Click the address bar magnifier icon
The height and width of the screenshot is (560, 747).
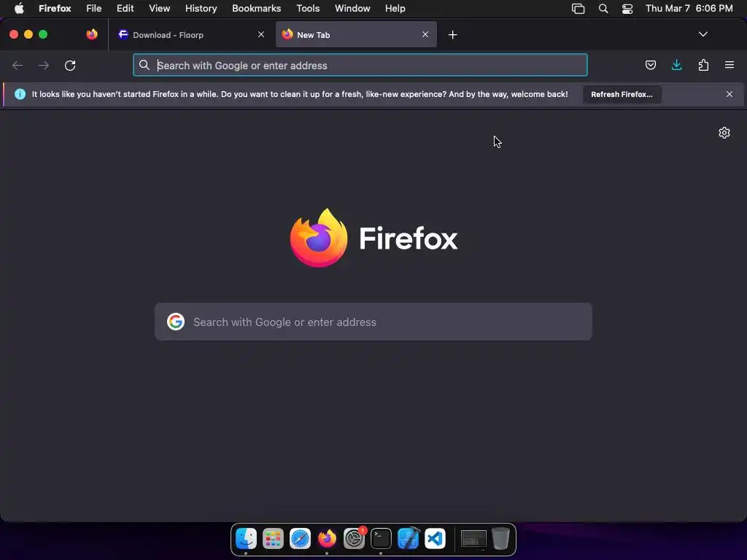pos(144,65)
